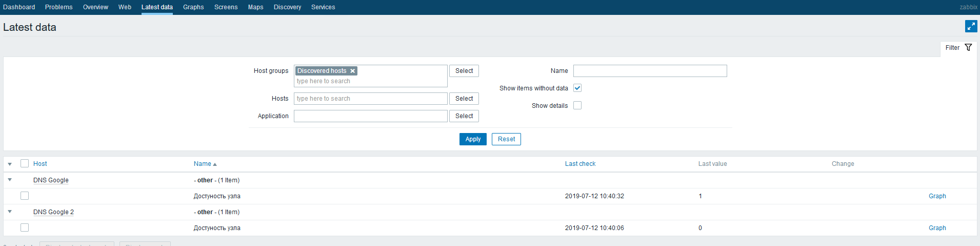Open Graph link for DNS Google item
Screen dimensions: 980x246
937,196
